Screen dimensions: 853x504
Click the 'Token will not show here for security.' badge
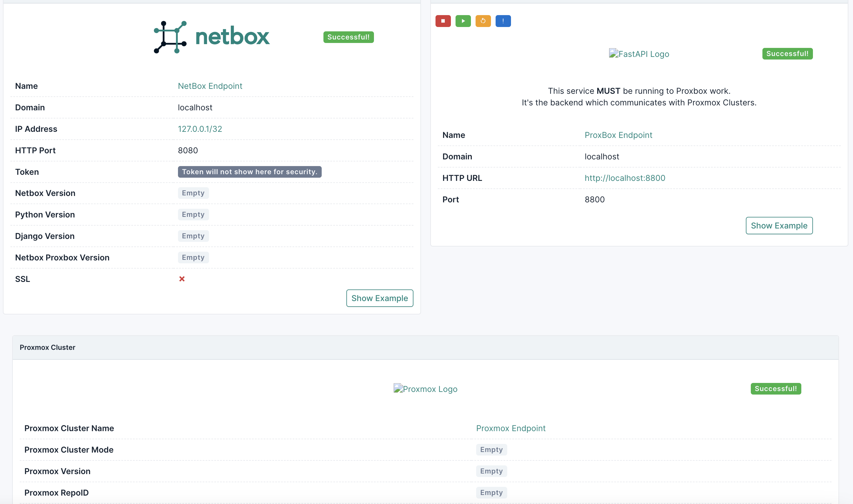(250, 172)
